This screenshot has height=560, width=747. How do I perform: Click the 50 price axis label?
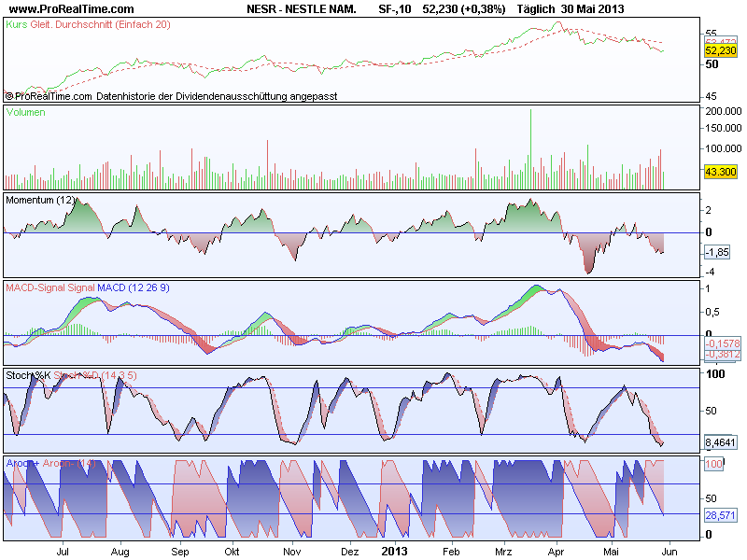pos(712,64)
